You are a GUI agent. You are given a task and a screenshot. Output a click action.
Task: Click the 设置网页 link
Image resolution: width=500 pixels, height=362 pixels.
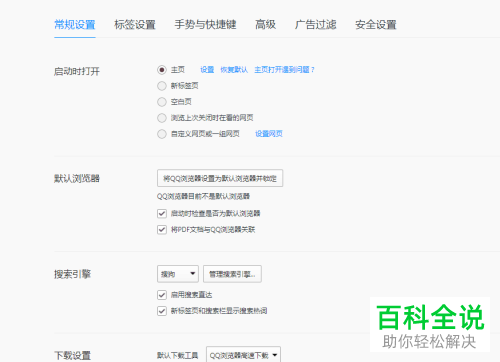click(269, 134)
